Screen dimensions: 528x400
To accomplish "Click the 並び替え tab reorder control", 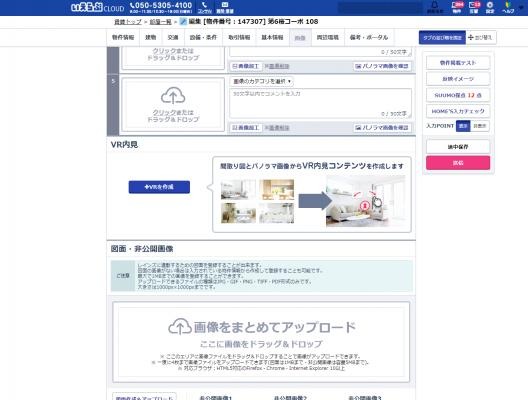I will [x=481, y=37].
